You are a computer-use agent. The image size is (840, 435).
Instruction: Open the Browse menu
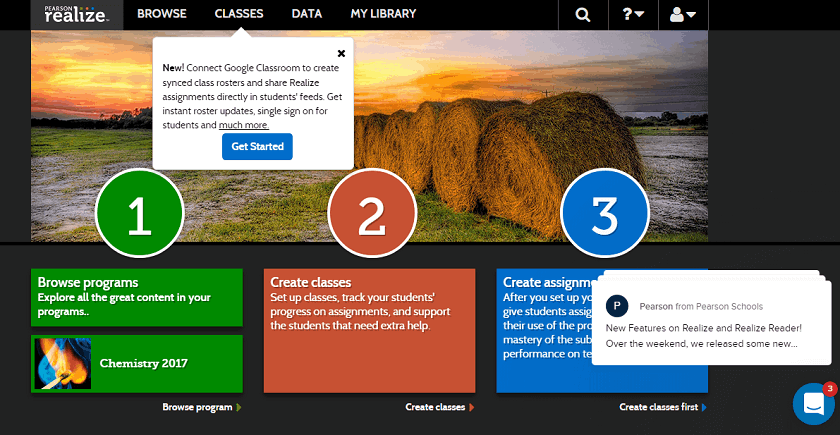162,14
